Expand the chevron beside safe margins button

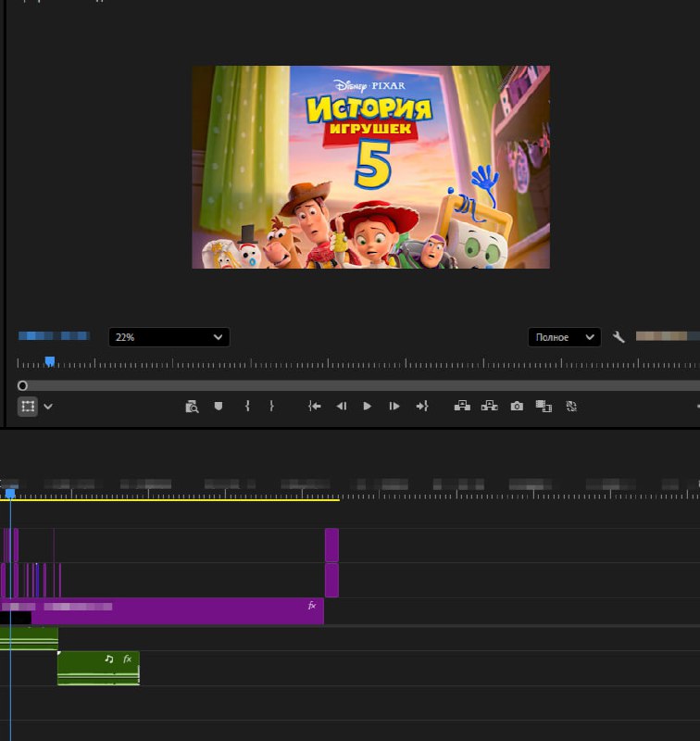48,407
